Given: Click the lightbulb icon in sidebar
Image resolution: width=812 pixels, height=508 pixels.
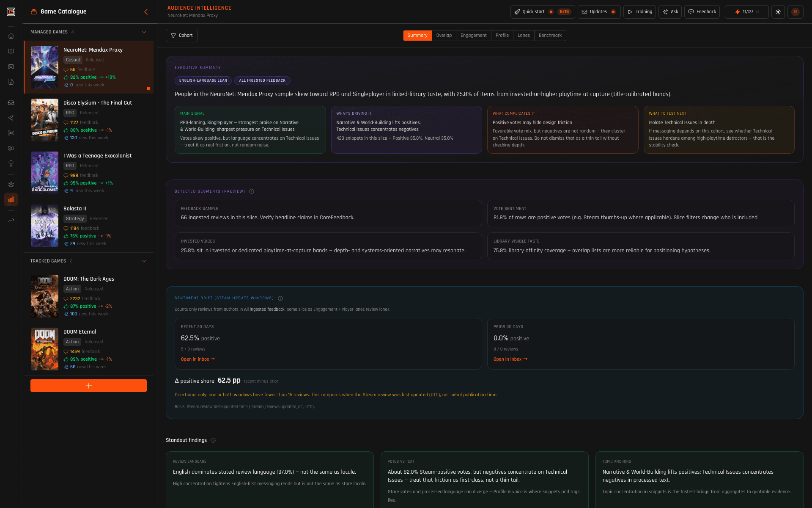Looking at the screenshot, I should point(11,163).
